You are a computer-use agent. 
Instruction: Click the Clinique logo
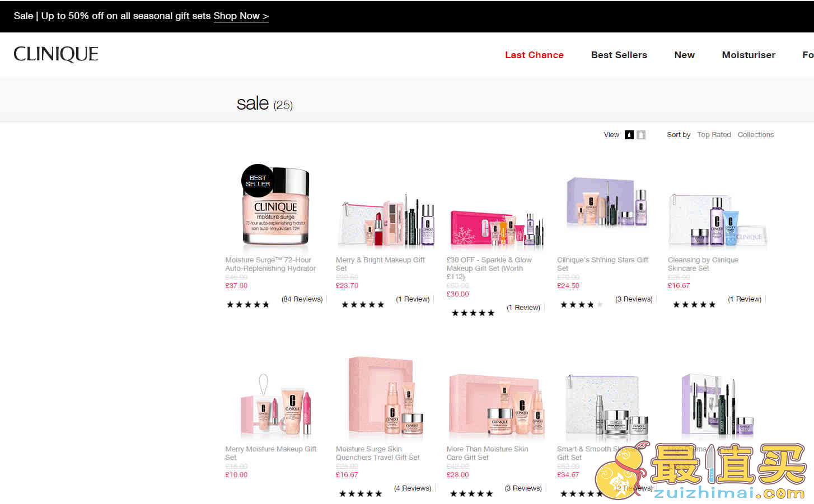pos(56,54)
